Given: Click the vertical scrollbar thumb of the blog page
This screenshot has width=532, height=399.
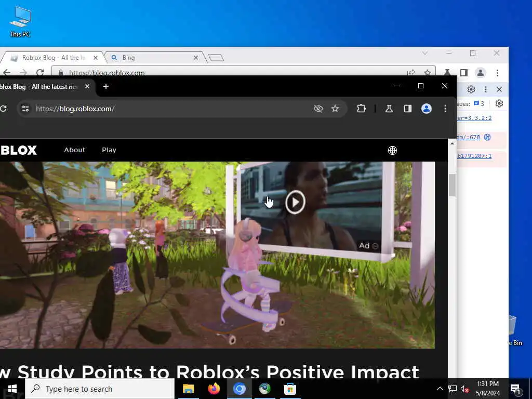Looking at the screenshot, I should point(452,185).
